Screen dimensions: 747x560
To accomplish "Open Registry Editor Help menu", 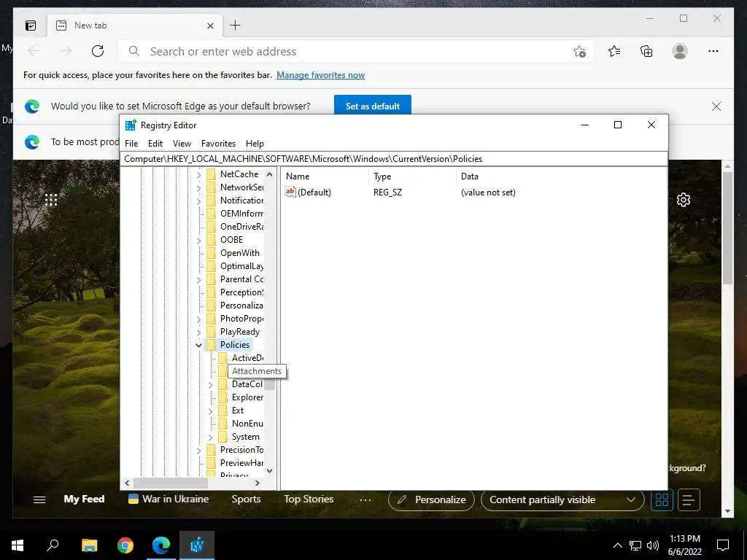I will (255, 144).
